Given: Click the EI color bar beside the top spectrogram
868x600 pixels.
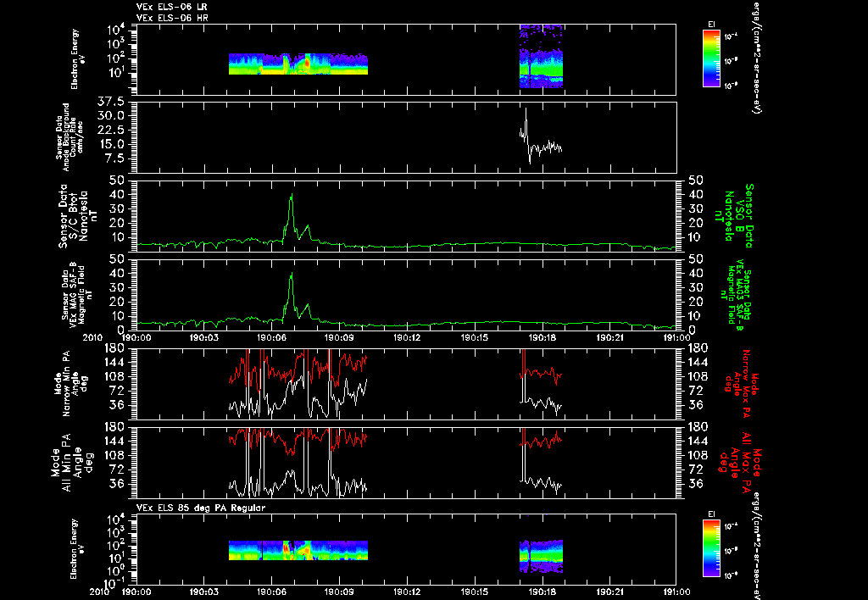Looking at the screenshot, I should click(711, 58).
